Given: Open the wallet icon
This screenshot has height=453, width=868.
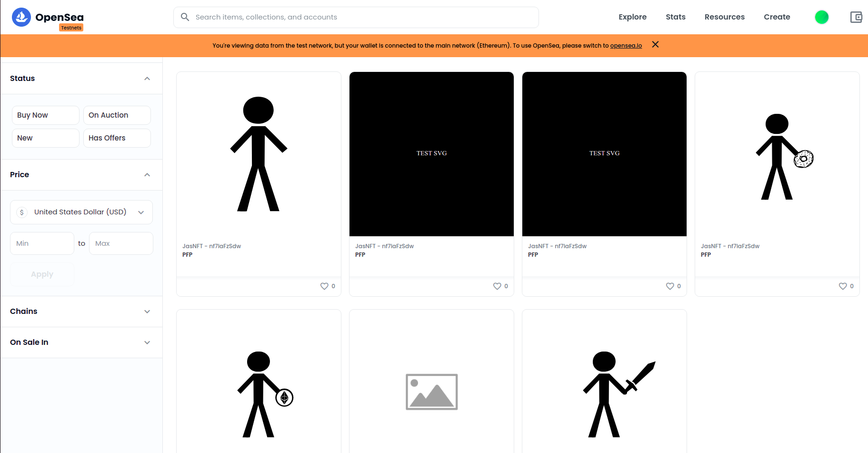Looking at the screenshot, I should pos(856,17).
